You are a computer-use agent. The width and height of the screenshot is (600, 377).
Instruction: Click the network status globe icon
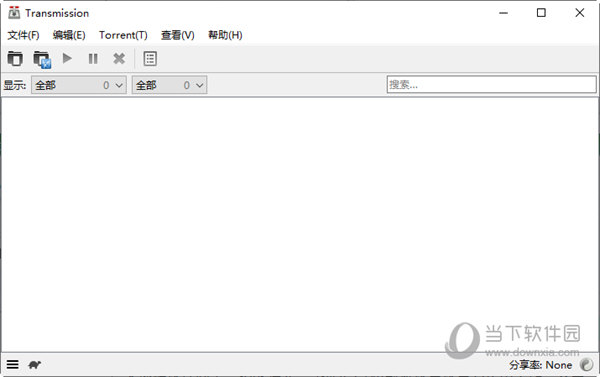[x=586, y=365]
